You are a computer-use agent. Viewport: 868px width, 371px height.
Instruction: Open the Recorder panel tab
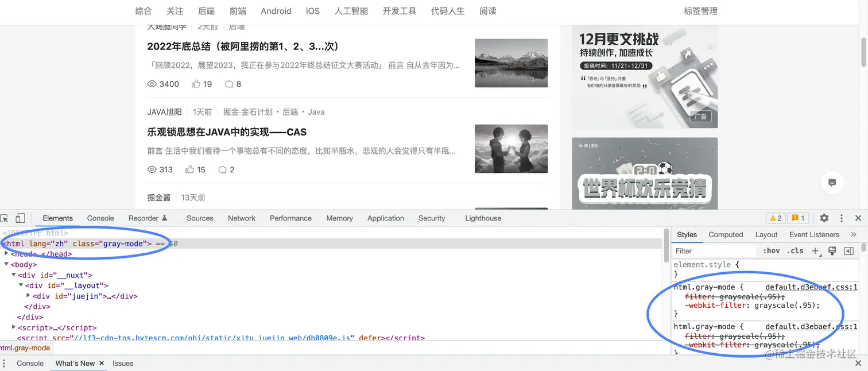(x=148, y=218)
